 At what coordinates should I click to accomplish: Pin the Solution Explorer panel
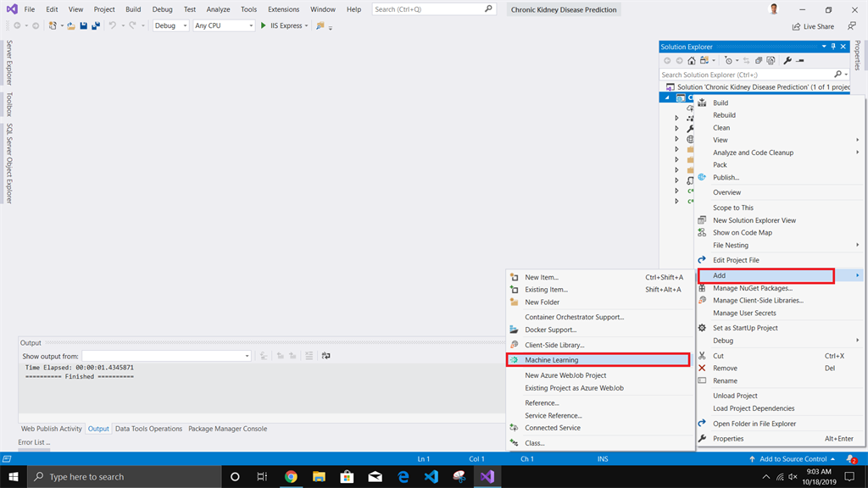click(833, 47)
